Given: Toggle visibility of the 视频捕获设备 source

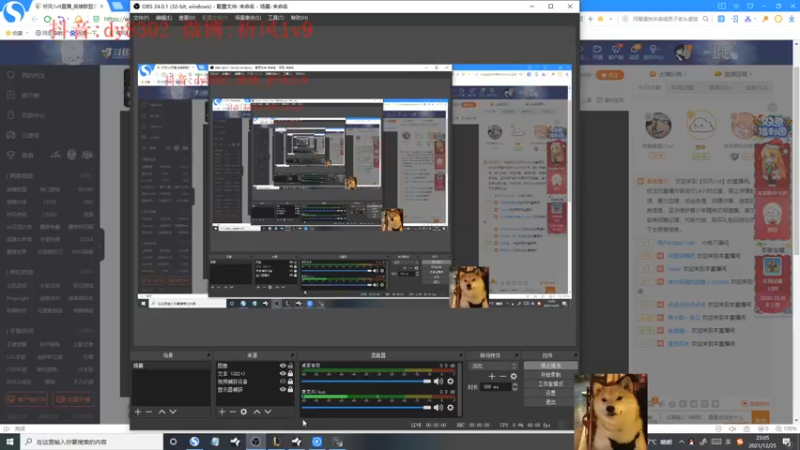Looking at the screenshot, I should tap(283, 381).
